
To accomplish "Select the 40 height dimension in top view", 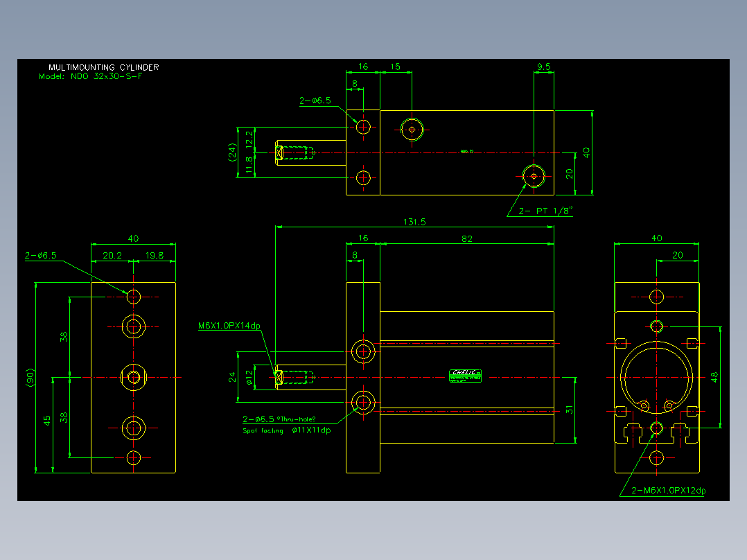I will (x=586, y=152).
